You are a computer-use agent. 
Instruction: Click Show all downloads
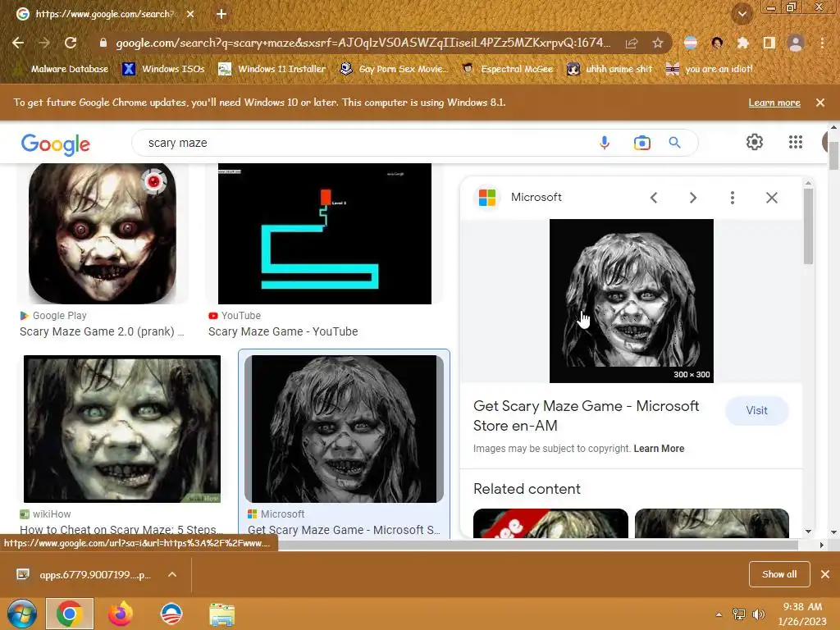pos(779,574)
